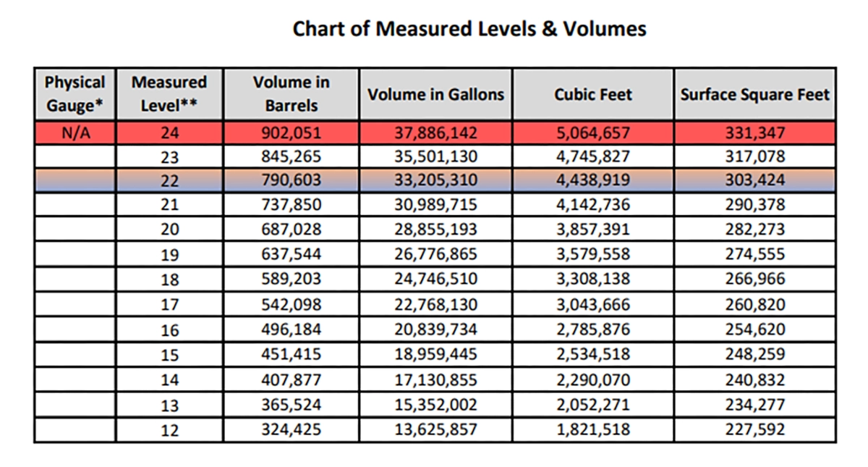Image resolution: width=868 pixels, height=467 pixels.
Task: Click gallons value '17,130,855'
Action: (x=435, y=379)
